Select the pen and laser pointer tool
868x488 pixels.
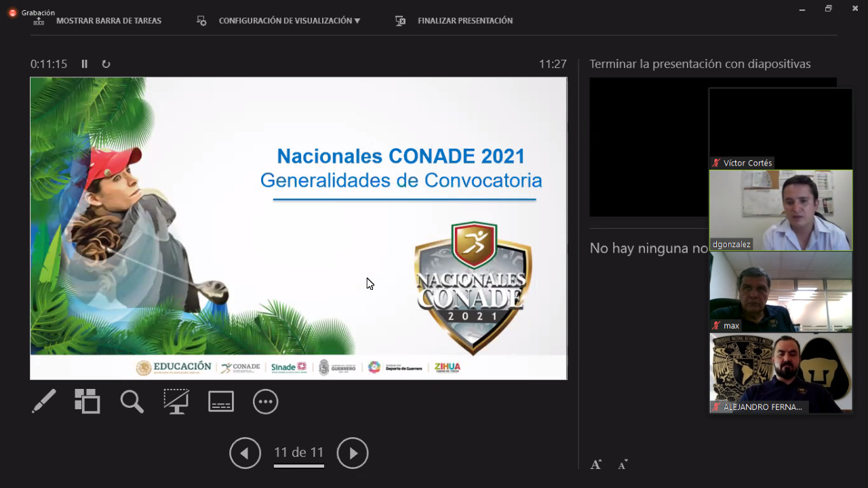coord(44,402)
